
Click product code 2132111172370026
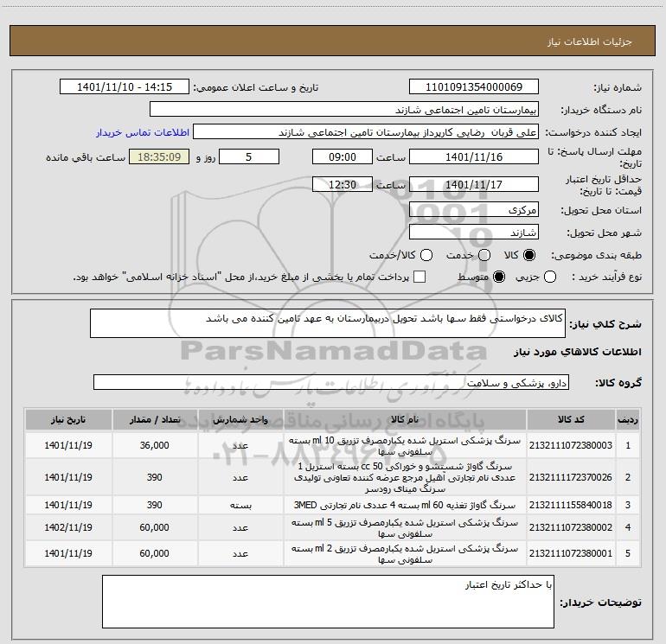[x=571, y=477]
